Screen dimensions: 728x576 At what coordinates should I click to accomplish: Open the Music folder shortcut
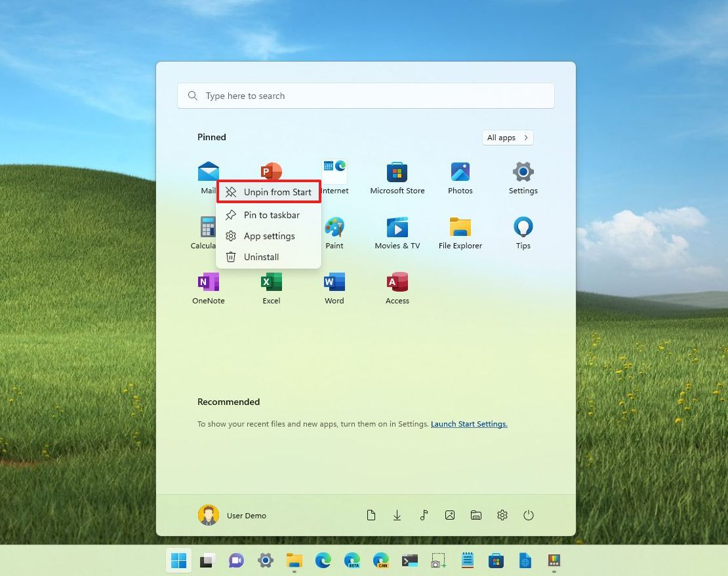(x=424, y=515)
